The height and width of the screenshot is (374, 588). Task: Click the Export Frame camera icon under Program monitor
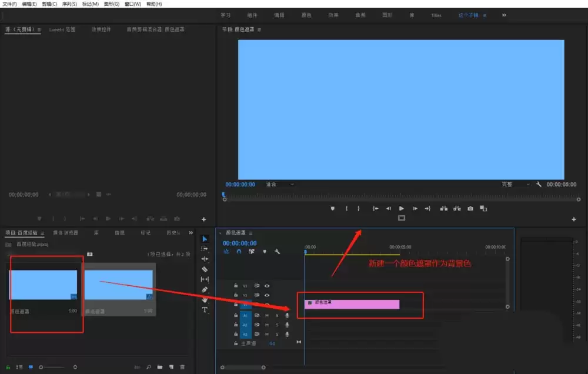470,208
